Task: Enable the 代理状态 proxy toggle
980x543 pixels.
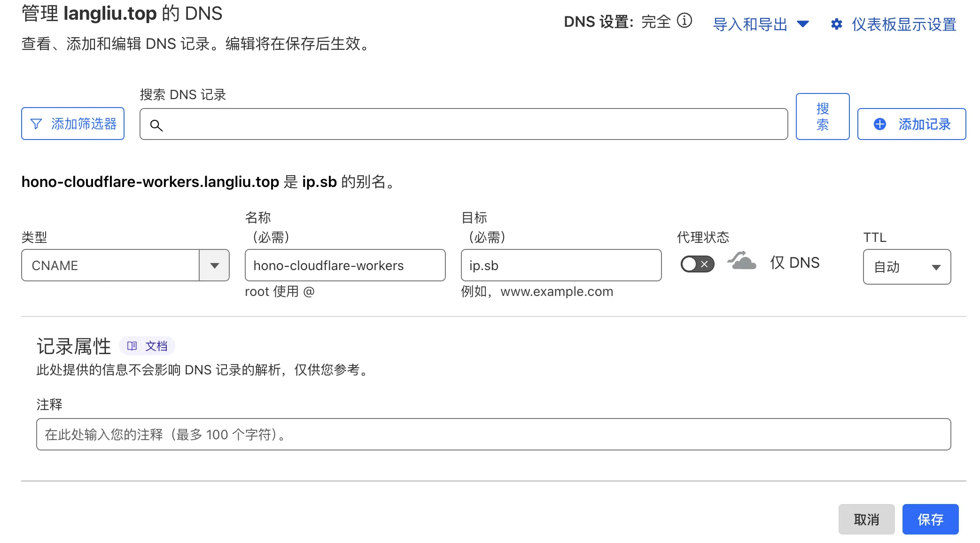Action: [x=697, y=264]
